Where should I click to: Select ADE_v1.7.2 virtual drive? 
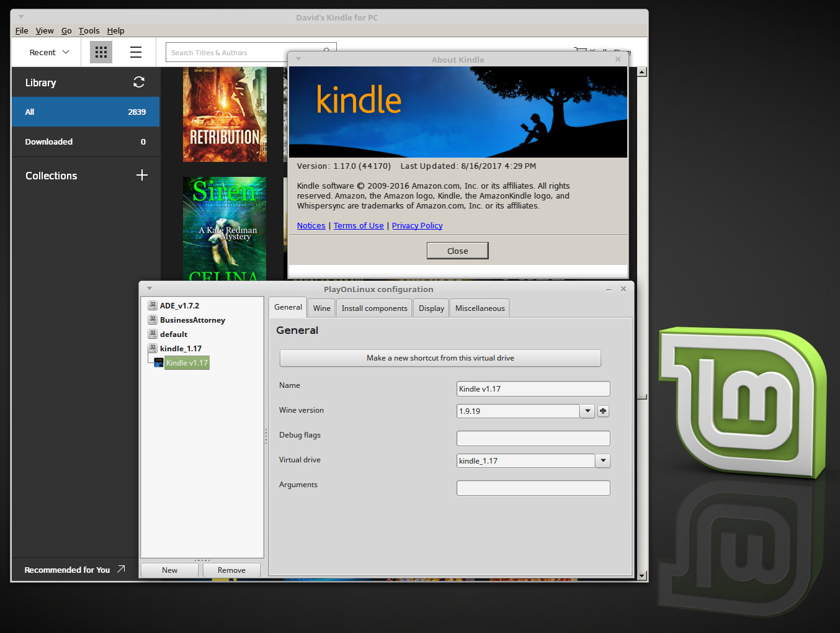tap(179, 305)
